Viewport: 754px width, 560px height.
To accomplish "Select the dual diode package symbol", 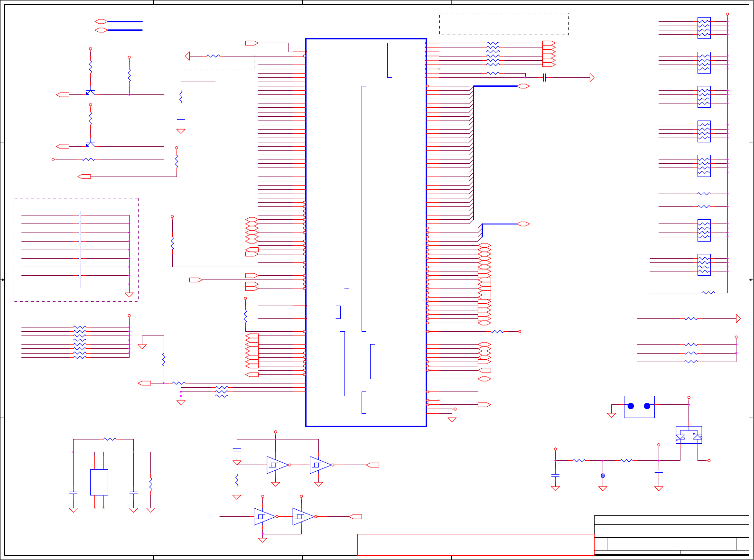I will coord(689,435).
